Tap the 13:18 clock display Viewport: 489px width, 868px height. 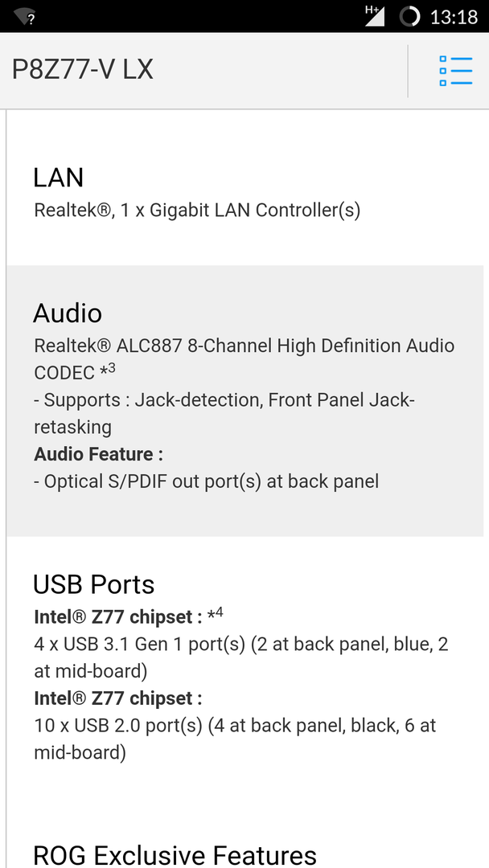(454, 16)
